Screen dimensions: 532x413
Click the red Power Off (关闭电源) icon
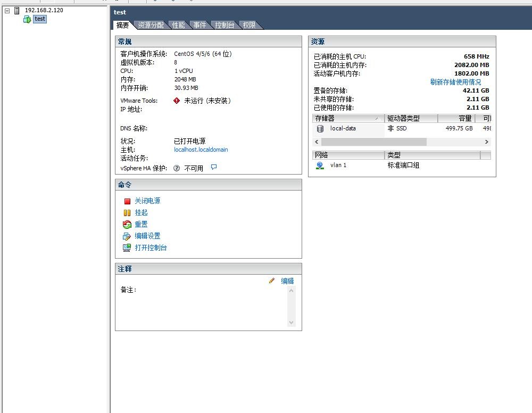(x=127, y=201)
